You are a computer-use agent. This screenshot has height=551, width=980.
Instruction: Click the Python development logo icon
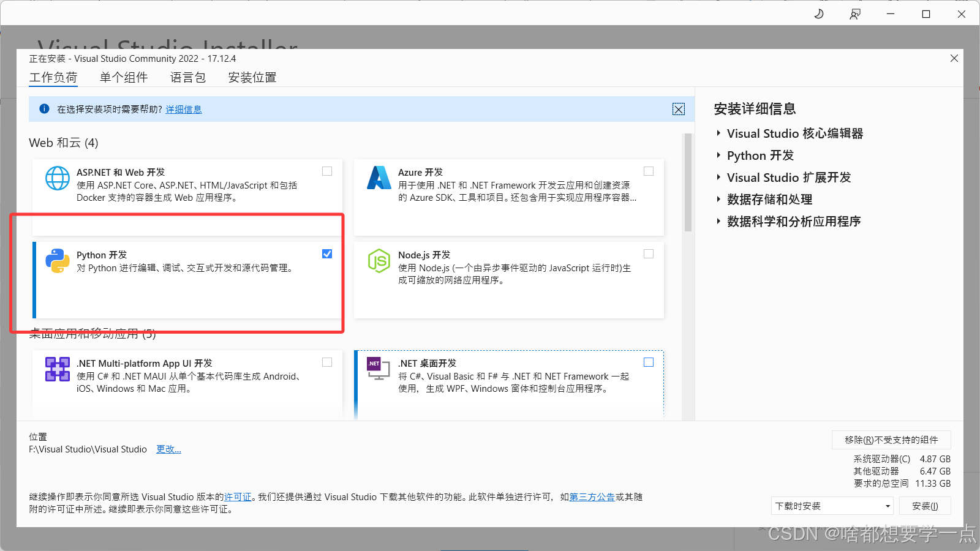pos(58,261)
